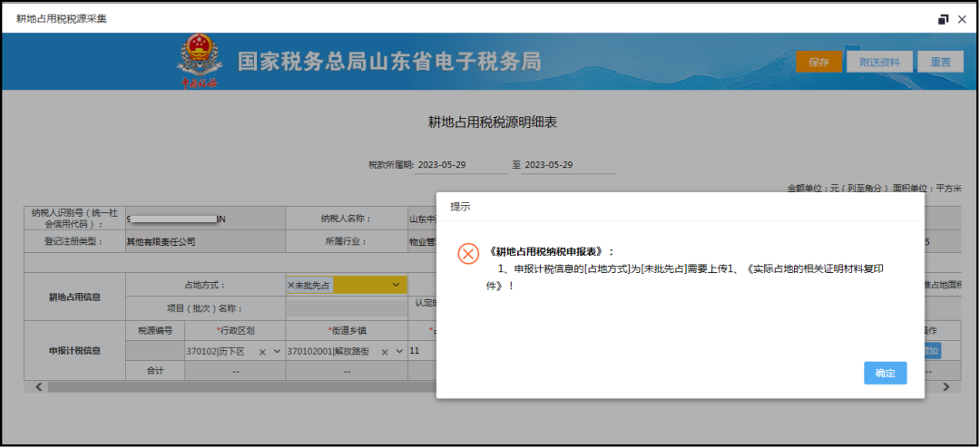Click the horizontal scrollbar thumb
This screenshot has width=980, height=448.
tap(242, 386)
